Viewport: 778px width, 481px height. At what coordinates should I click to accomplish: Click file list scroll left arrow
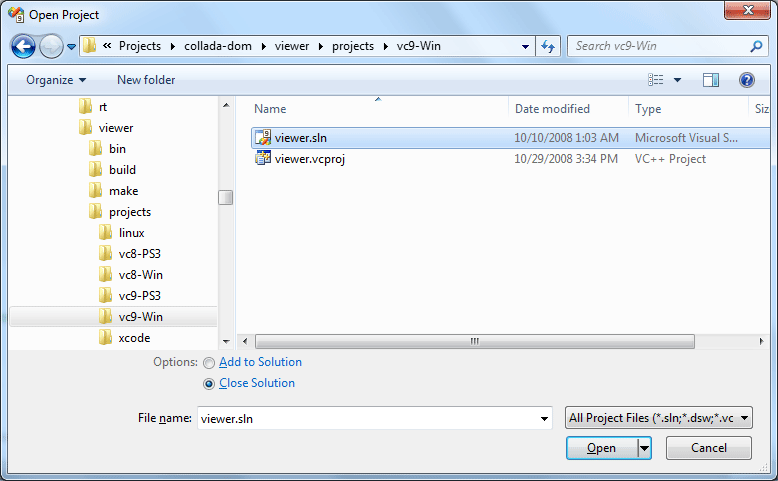(245, 341)
